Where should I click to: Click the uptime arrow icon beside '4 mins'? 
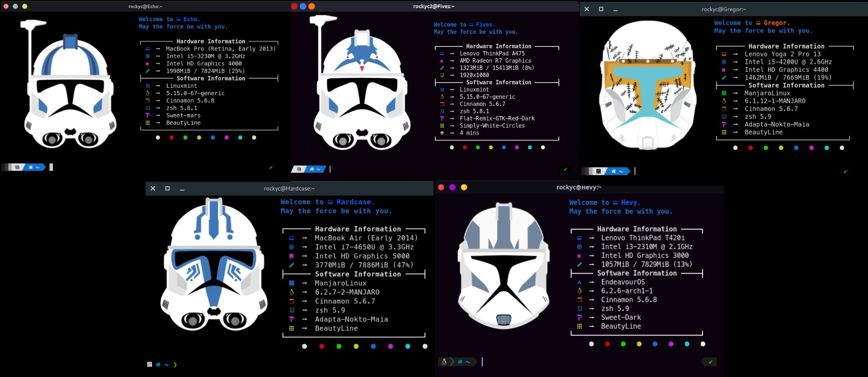(442, 133)
